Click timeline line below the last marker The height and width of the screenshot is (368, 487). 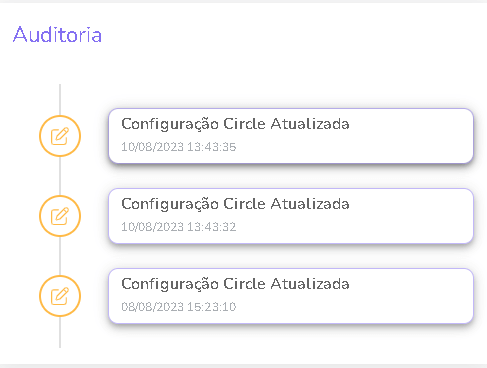tap(60, 332)
